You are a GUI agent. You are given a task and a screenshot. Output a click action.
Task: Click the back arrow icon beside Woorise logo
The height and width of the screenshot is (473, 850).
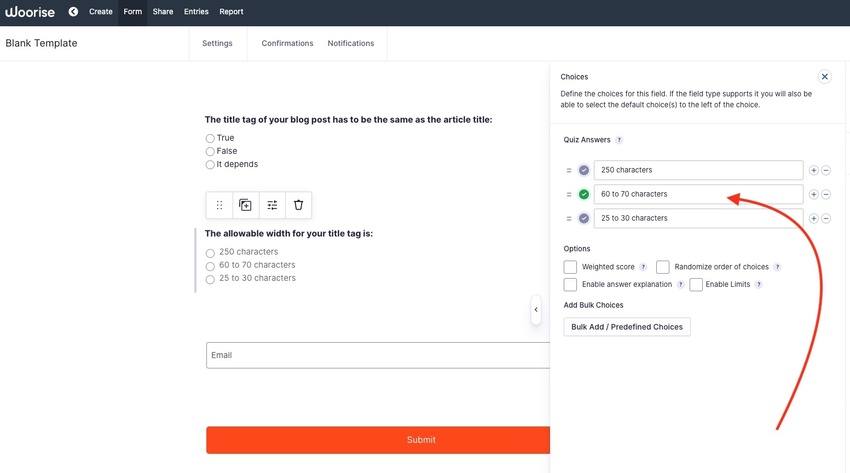click(x=73, y=11)
